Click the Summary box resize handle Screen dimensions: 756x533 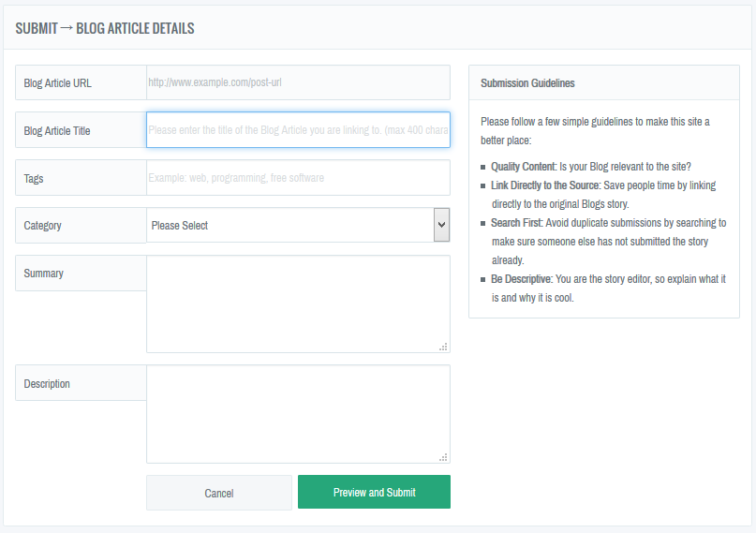tap(443, 347)
